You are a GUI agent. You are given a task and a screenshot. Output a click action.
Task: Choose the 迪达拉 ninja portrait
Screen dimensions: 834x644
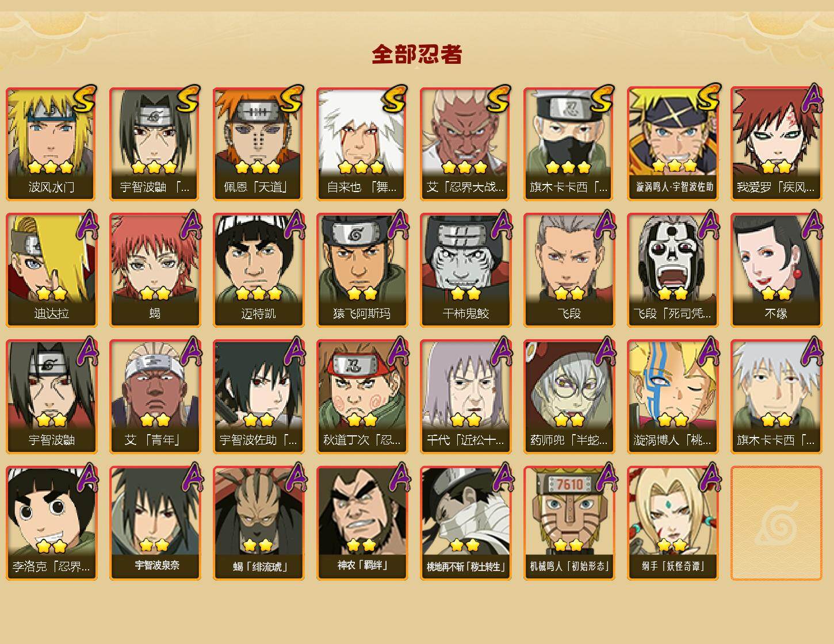52,270
